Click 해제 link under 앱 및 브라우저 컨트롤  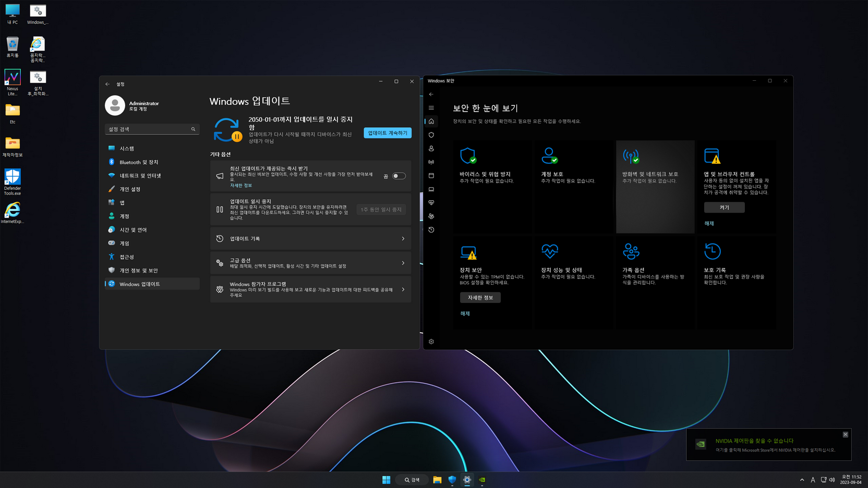click(709, 224)
